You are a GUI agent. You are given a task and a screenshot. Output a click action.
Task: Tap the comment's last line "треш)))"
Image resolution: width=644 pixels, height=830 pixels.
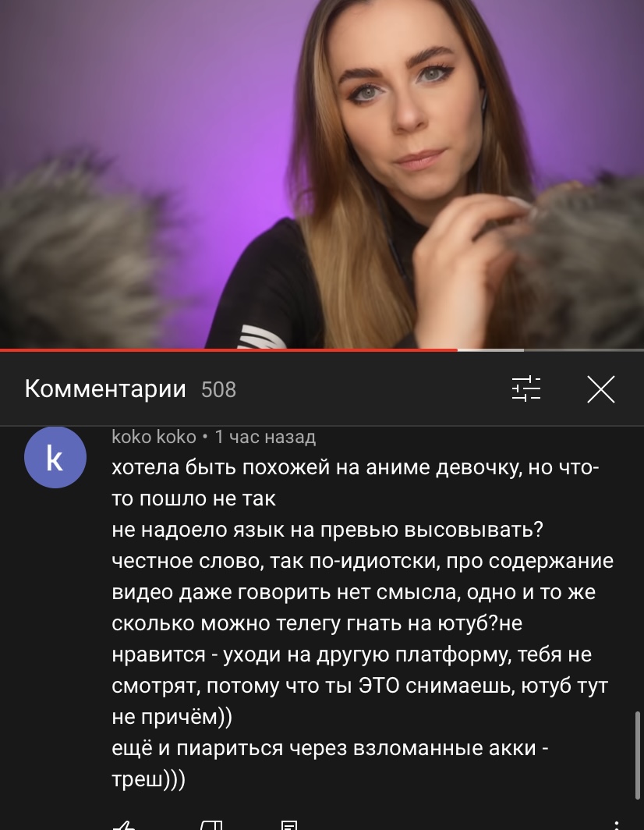click(x=149, y=779)
